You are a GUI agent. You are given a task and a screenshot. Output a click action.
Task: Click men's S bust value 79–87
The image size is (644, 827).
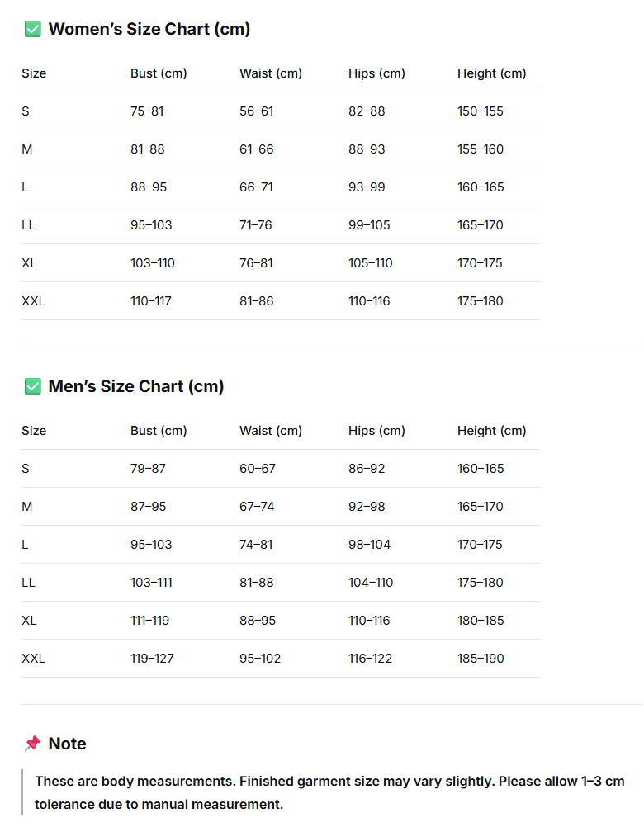pyautogui.click(x=149, y=469)
